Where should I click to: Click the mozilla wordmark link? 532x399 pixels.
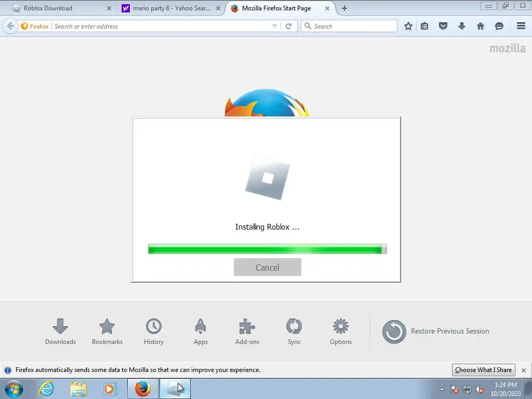coord(507,48)
